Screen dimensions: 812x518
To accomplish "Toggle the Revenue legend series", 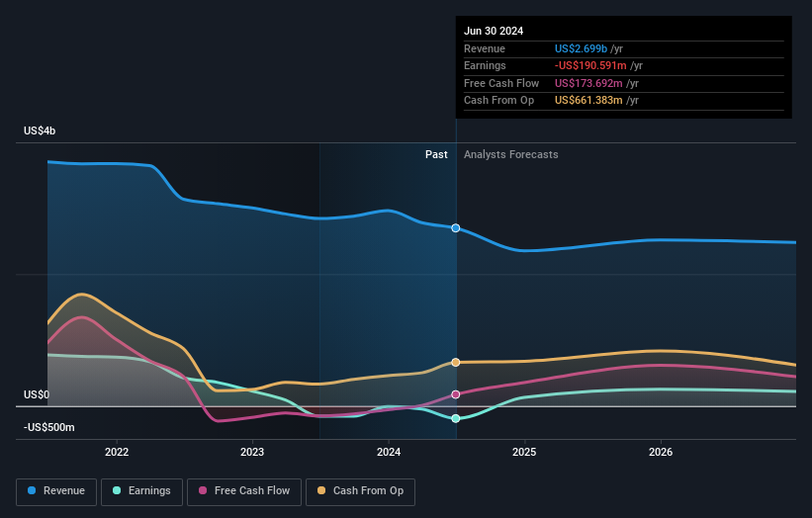I will click(56, 491).
